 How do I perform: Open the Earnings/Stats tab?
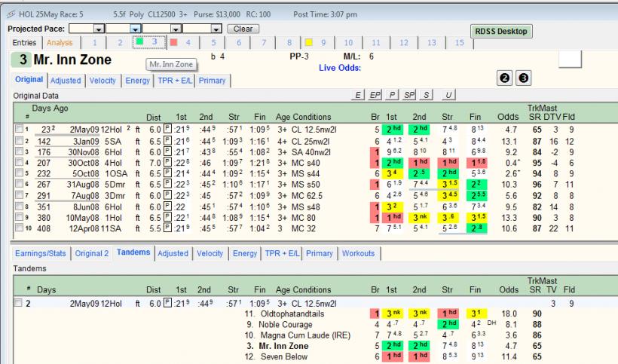41,253
